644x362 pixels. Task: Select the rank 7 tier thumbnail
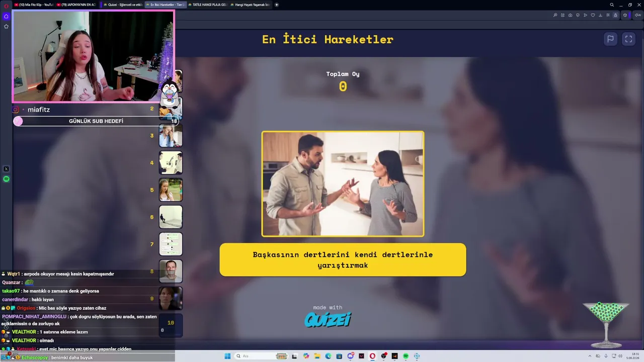pyautogui.click(x=171, y=244)
